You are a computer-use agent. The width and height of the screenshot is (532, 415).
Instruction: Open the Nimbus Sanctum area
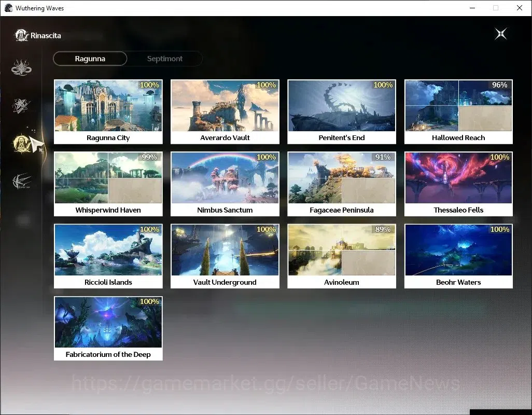tap(225, 184)
